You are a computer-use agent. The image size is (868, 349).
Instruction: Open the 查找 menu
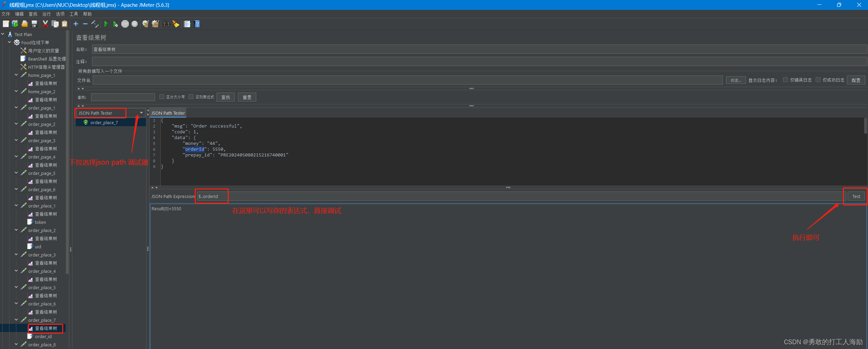point(33,14)
